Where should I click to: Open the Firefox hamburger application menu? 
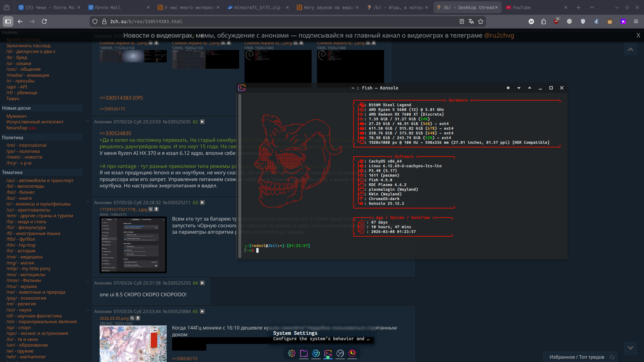(x=636, y=21)
